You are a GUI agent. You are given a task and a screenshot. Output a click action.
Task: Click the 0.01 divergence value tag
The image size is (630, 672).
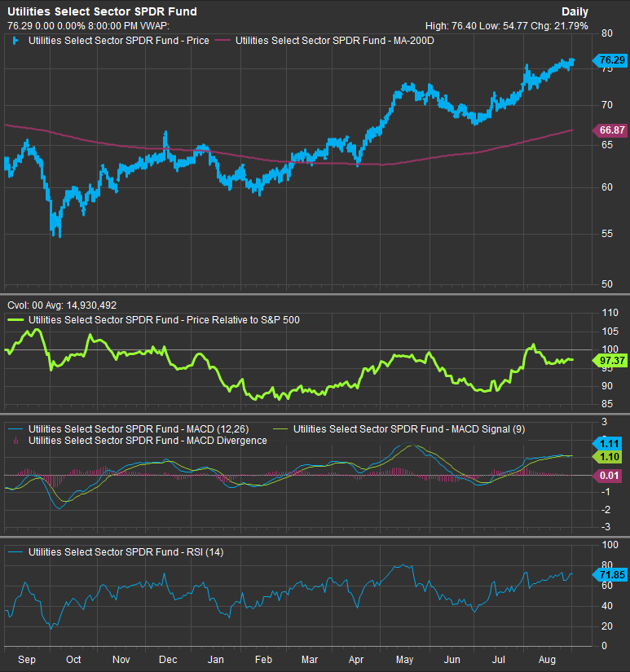pyautogui.click(x=607, y=476)
